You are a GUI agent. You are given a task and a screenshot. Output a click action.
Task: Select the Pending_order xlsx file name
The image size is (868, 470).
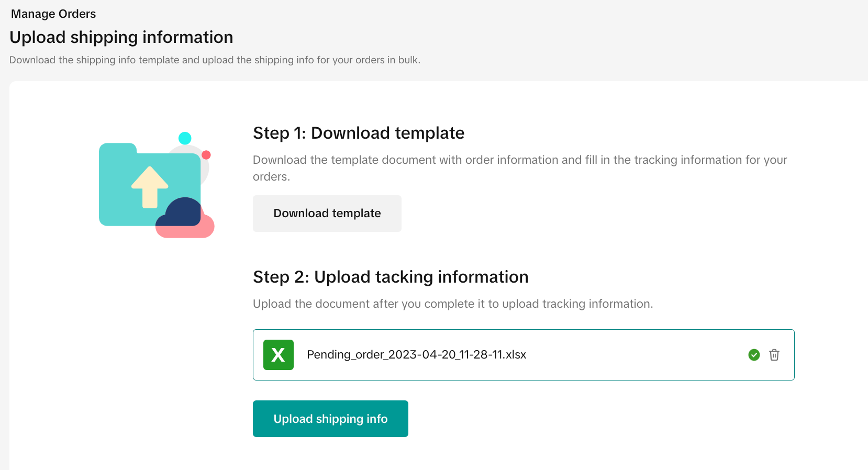[416, 355]
